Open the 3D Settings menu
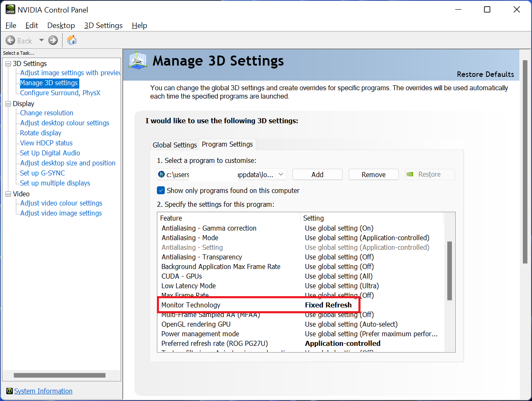 [x=103, y=25]
